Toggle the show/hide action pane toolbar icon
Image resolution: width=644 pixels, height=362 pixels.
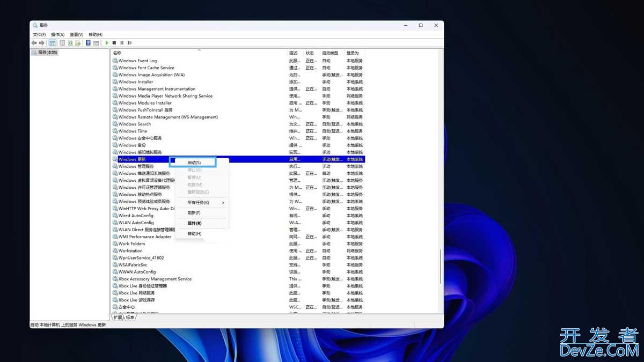[96, 43]
